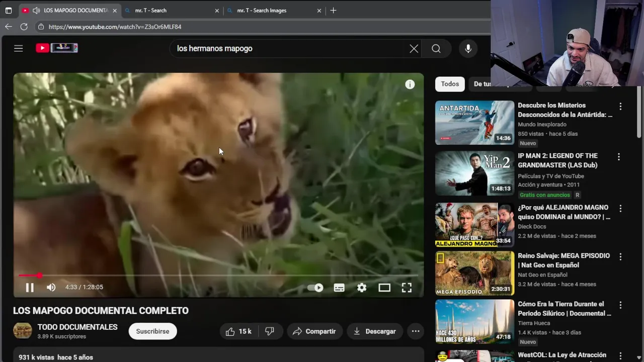The height and width of the screenshot is (362, 644).
Task: Clear the search text with the X icon
Action: pyautogui.click(x=414, y=48)
